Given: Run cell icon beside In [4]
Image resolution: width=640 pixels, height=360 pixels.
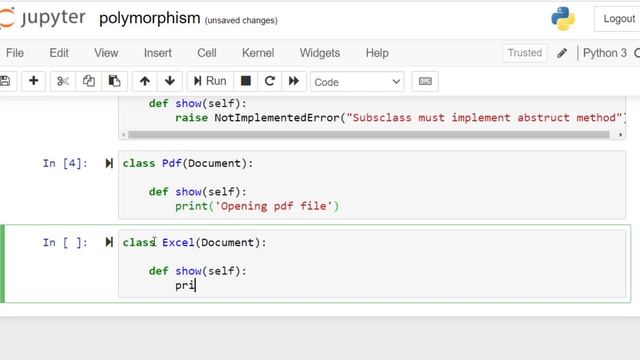Looking at the screenshot, I should coord(109,163).
